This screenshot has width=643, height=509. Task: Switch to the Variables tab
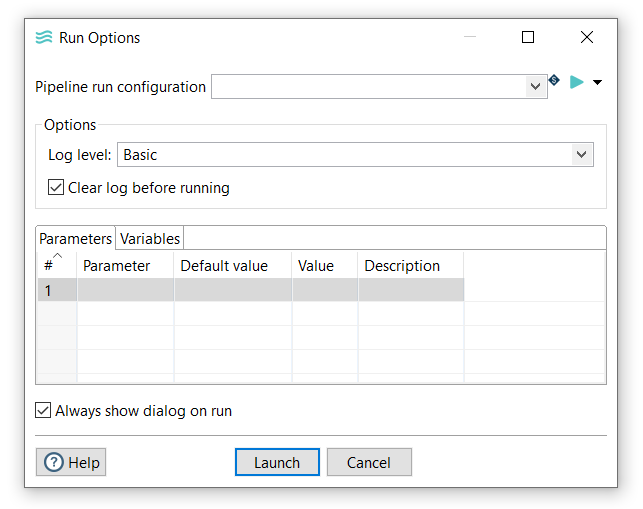(150, 238)
